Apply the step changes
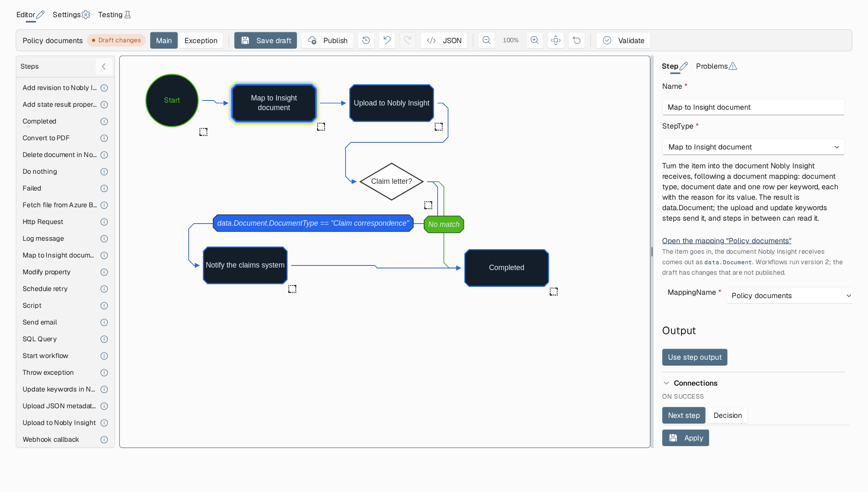This screenshot has height=492, width=868. (x=686, y=438)
